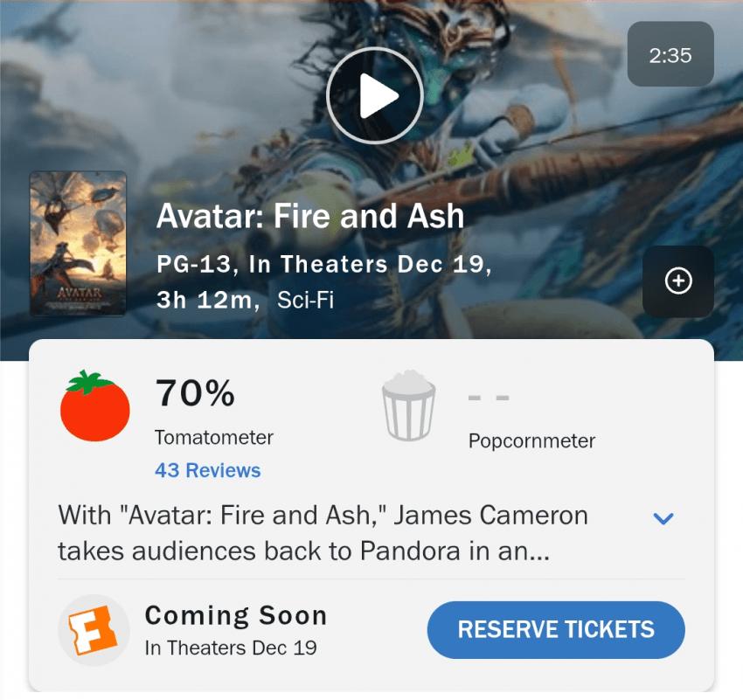Expand the movie synopsis with the chevron
743x700 pixels.
[663, 518]
